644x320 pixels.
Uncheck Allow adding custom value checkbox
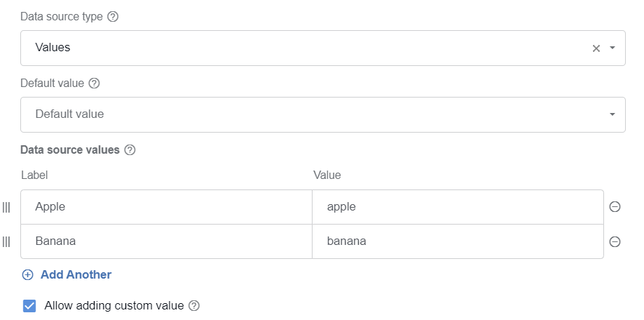point(29,306)
